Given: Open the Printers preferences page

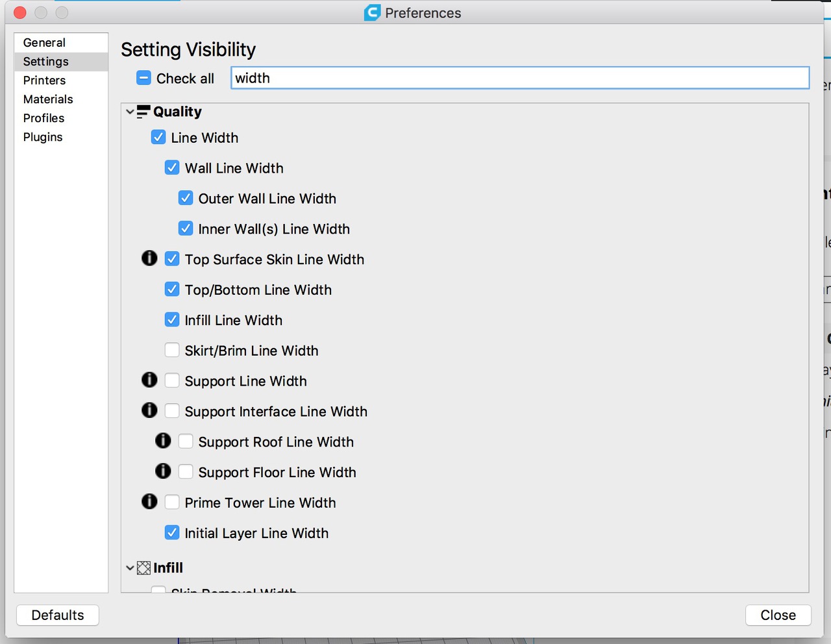Looking at the screenshot, I should [x=44, y=80].
